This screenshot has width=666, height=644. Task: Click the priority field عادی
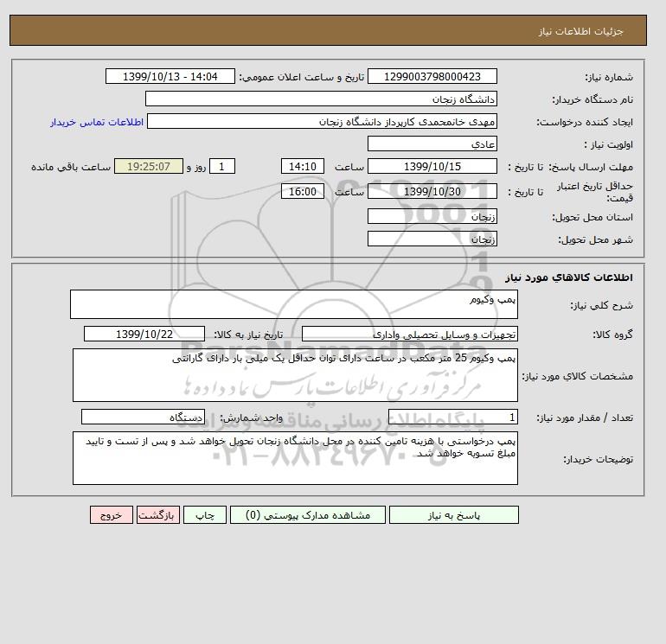(432, 143)
